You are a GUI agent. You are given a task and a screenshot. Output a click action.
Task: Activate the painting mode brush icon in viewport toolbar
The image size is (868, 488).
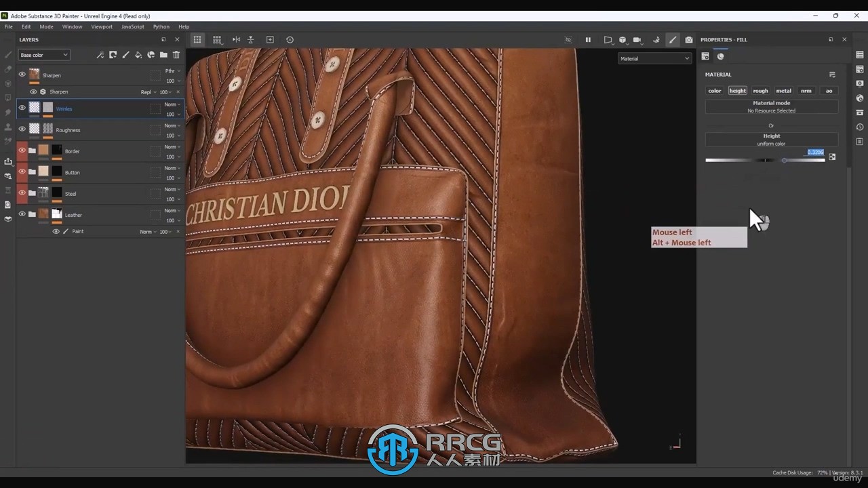(x=673, y=40)
